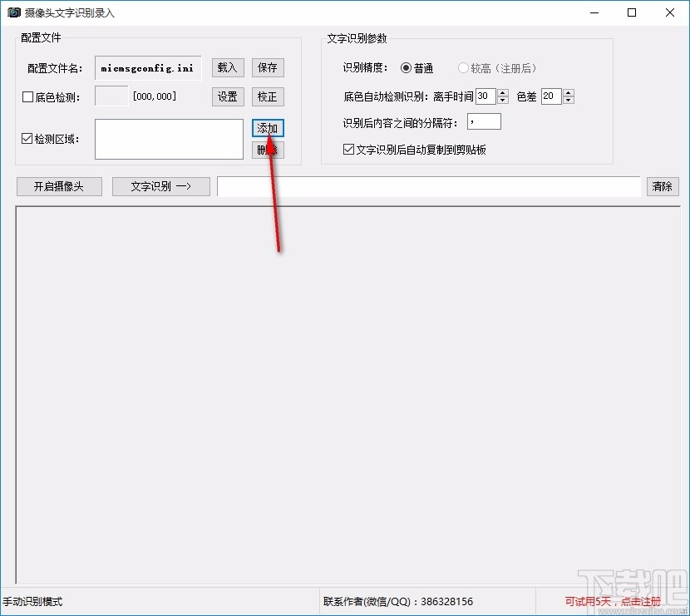Click the camera app icon in title bar

[x=12, y=12]
